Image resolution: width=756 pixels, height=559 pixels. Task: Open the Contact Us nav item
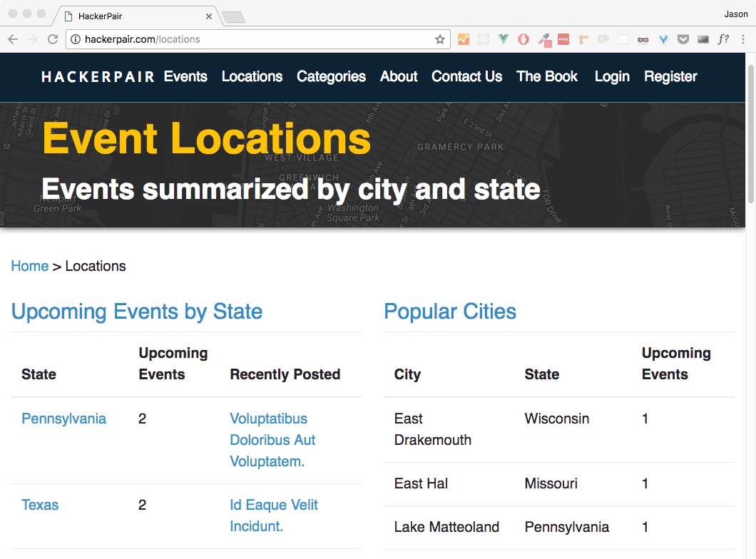[x=466, y=76]
